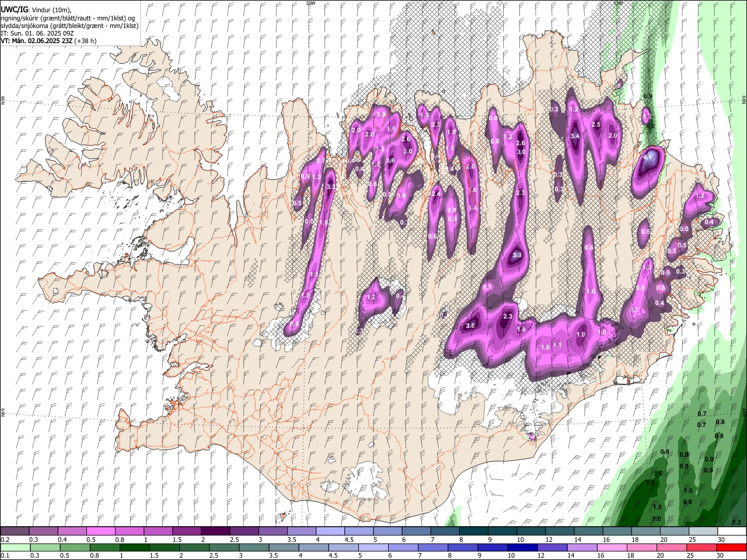Click the 'UWC/IG: Vindur (10m)' title line

36,9
